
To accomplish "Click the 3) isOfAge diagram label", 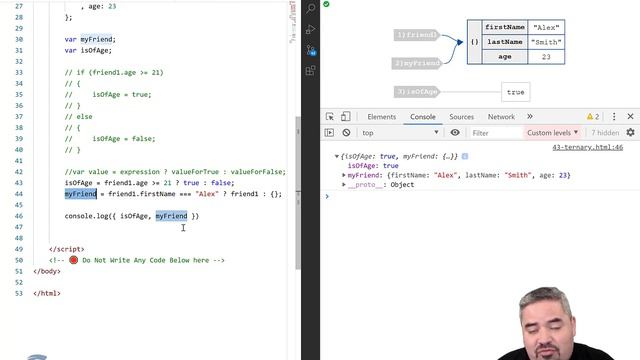I will coord(417,92).
